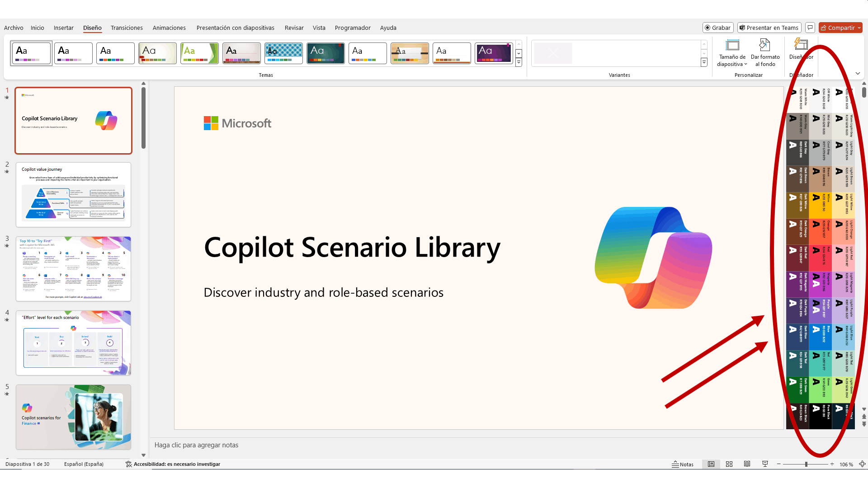Click the Grabar record button
The height and width of the screenshot is (488, 868).
coord(717,28)
